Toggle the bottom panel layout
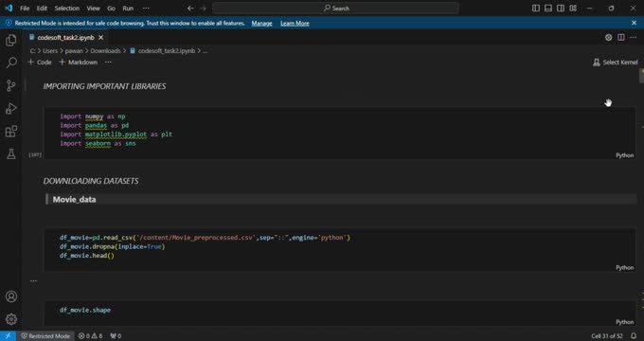This screenshot has width=644, height=341. (x=548, y=9)
